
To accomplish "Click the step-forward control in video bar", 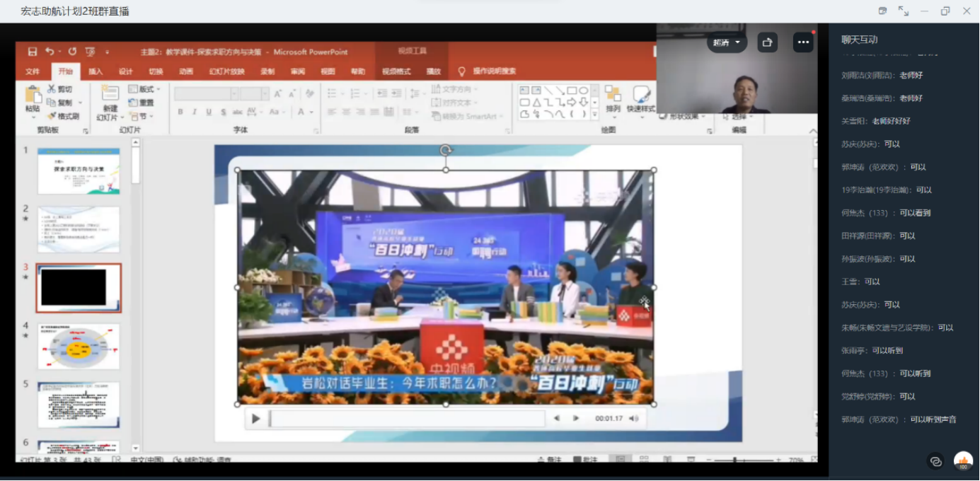I will click(x=576, y=419).
